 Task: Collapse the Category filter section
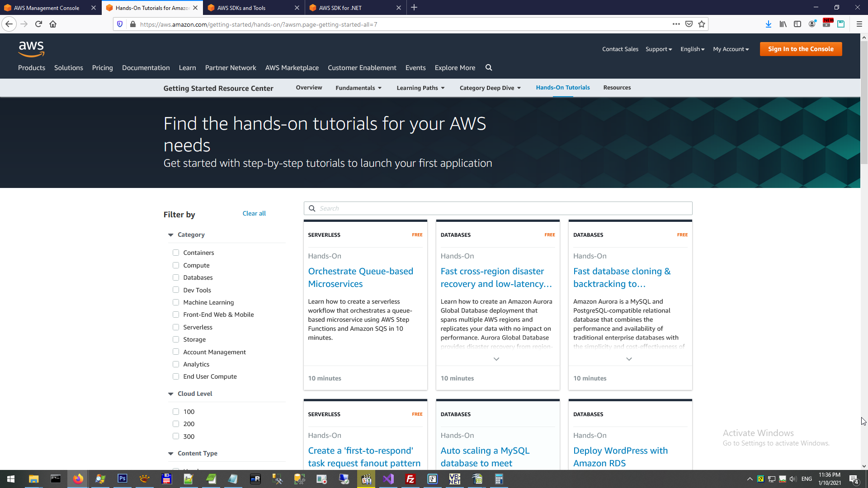[171, 235]
